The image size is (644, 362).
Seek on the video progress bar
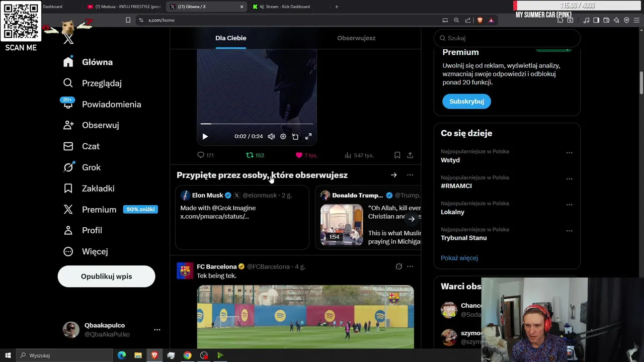point(257,123)
